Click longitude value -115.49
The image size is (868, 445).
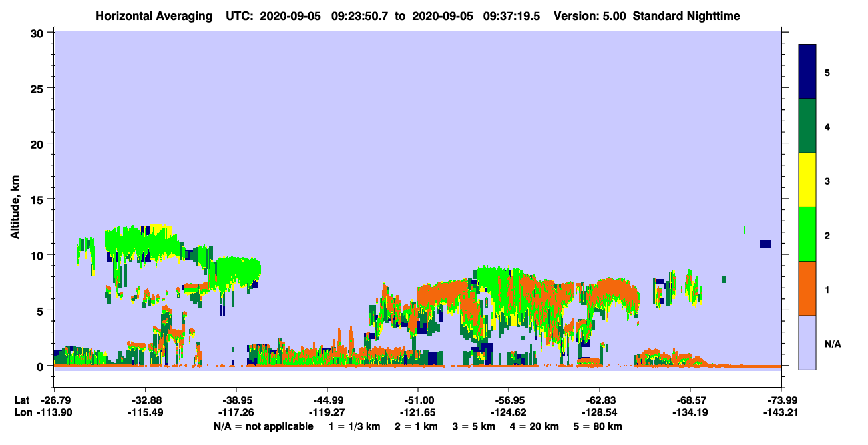point(145,412)
